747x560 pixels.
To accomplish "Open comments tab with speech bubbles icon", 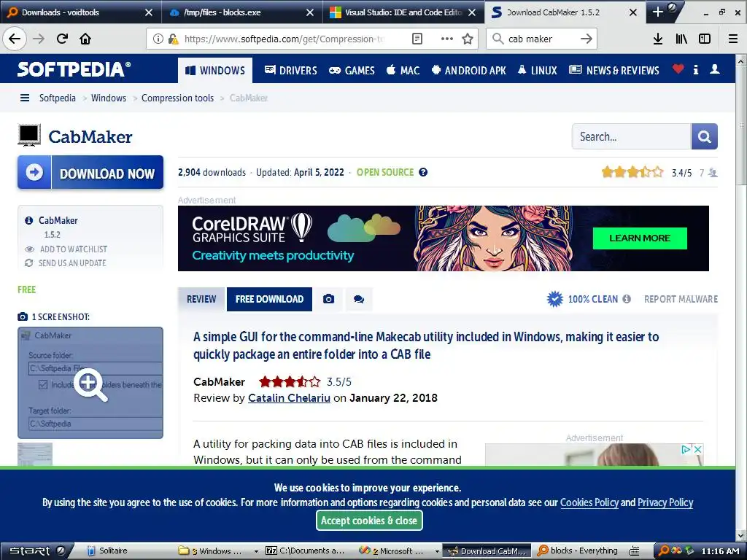I will click(x=359, y=299).
